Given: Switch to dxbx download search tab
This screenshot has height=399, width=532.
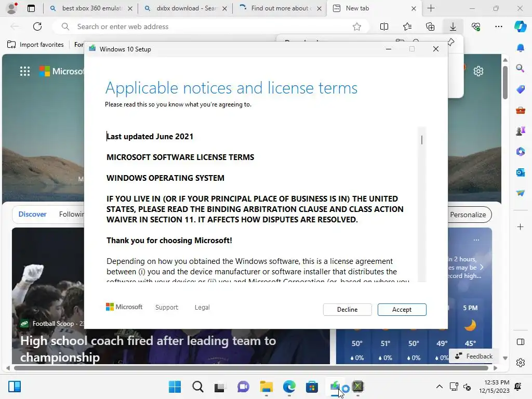Looking at the screenshot, I should (185, 8).
